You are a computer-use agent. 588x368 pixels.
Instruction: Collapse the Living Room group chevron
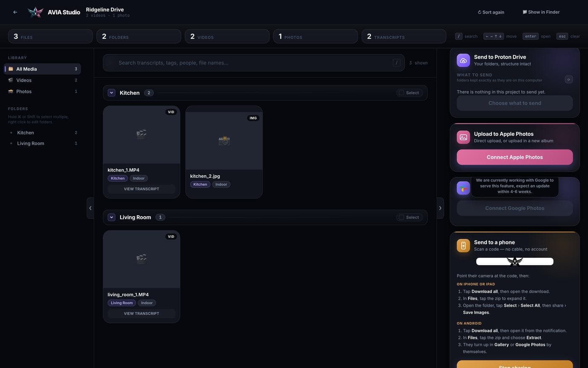pyautogui.click(x=112, y=217)
